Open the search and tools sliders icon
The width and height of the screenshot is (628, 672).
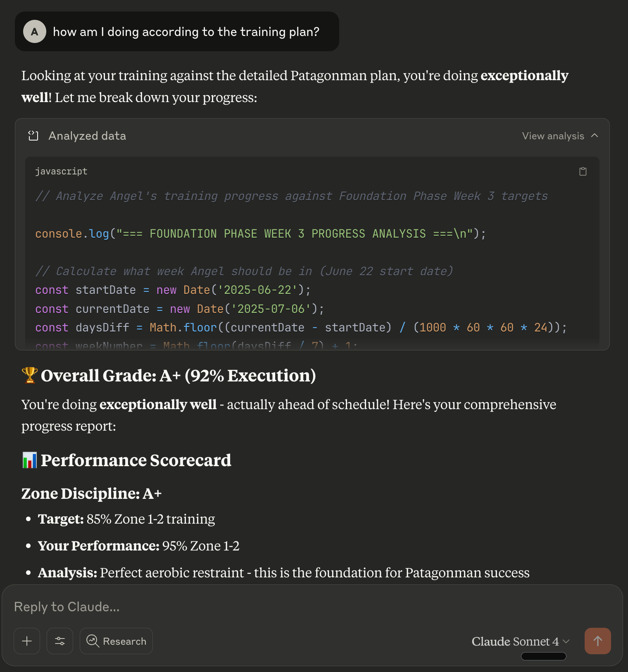pyautogui.click(x=60, y=641)
